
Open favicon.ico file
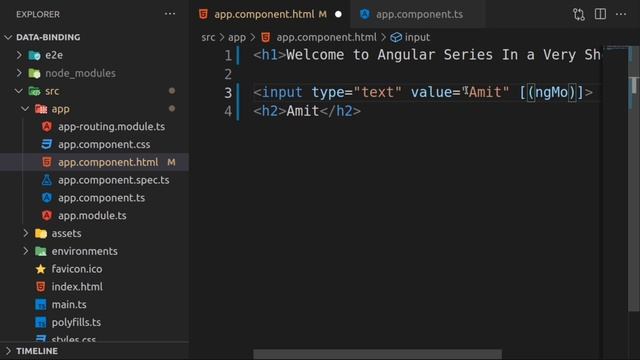77,269
